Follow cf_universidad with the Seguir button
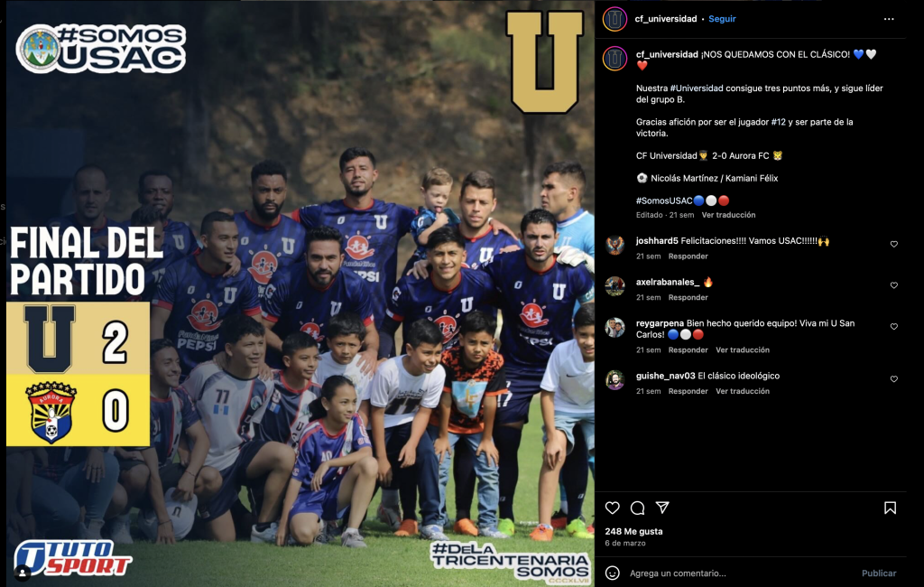The width and height of the screenshot is (924, 587). 722,19
